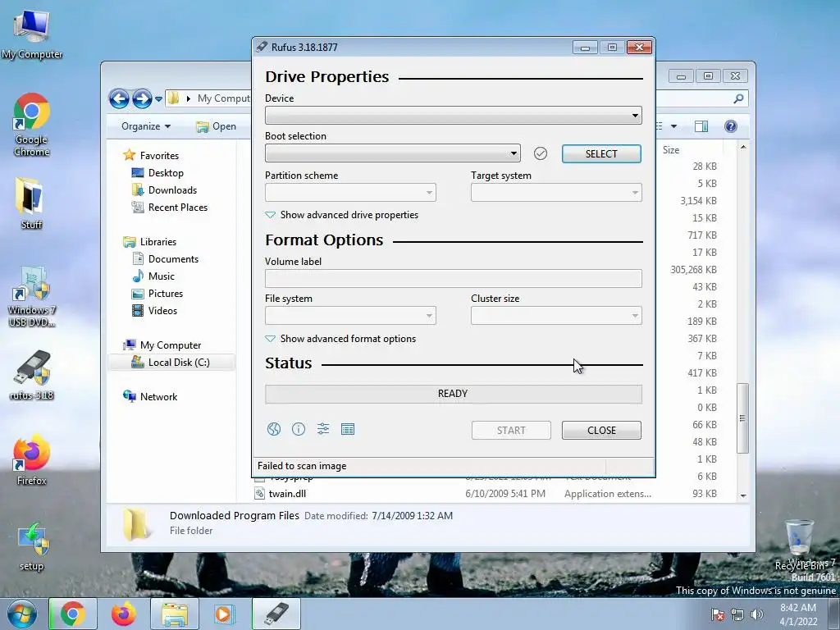Screen dimensions: 840x630
Task: Select Videos library in the sidebar
Action: tap(155, 311)
